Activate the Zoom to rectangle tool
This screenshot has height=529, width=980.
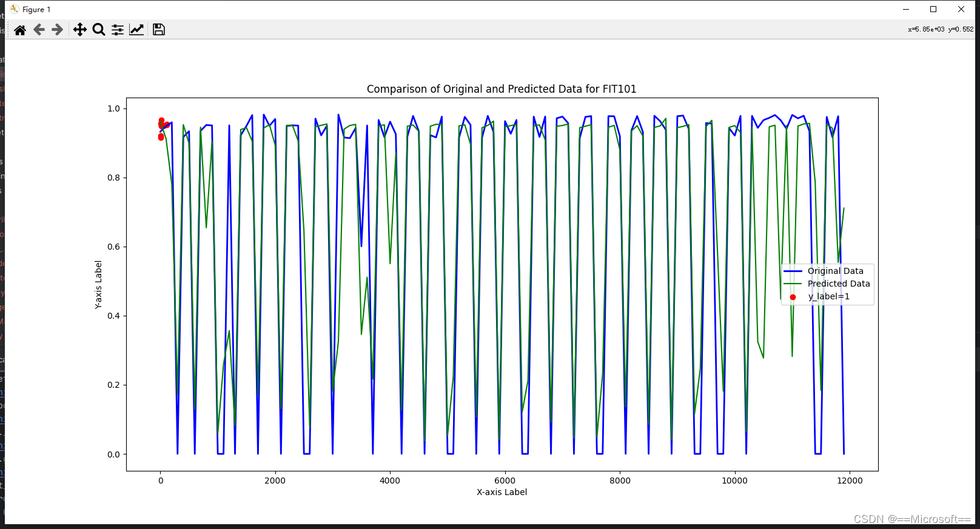point(99,30)
